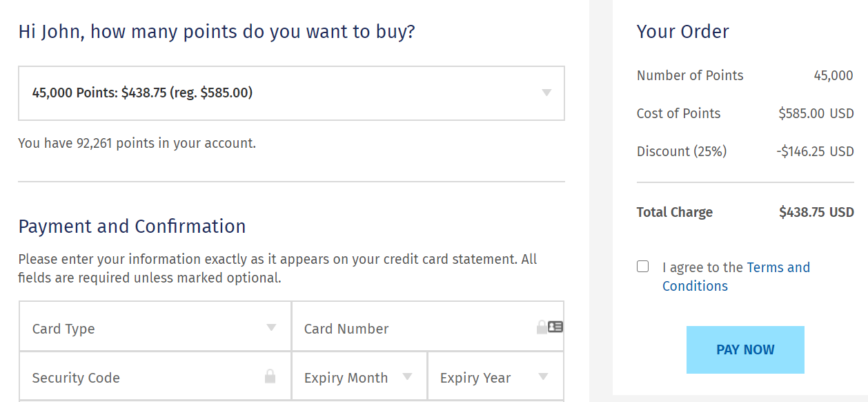This screenshot has width=868, height=402.
Task: Click the Expiry Month chevron icon
Action: pos(406,375)
